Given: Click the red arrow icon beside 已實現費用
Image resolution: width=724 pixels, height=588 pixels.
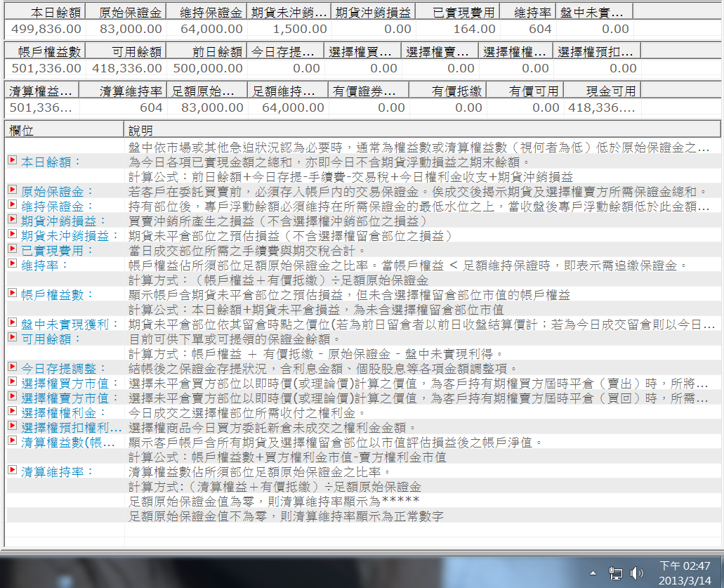Looking at the screenshot, I should click(13, 249).
